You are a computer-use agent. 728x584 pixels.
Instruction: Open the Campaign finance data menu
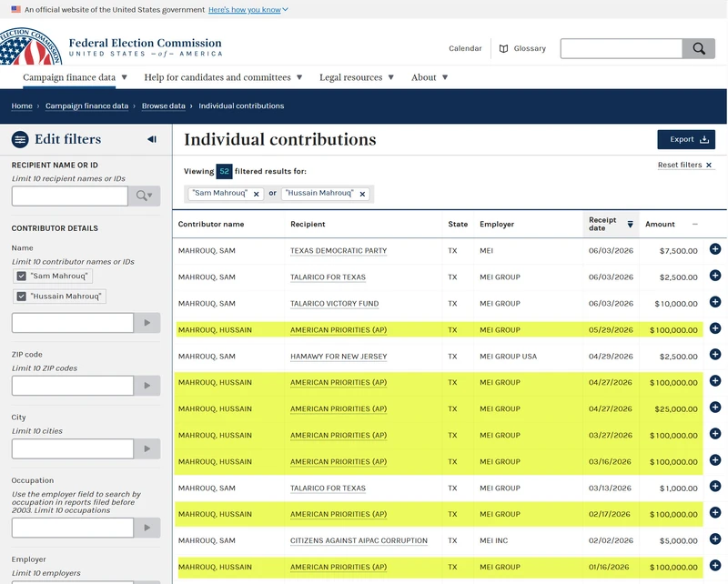(75, 77)
